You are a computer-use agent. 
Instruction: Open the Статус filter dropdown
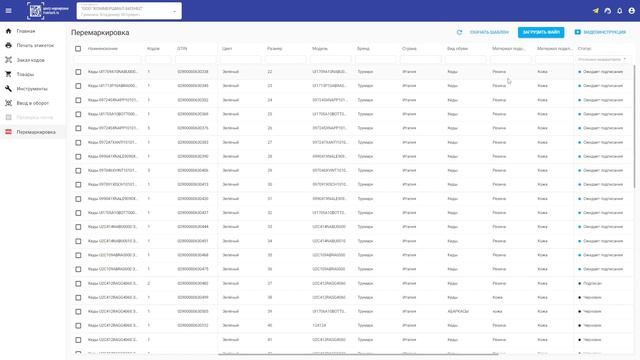[x=602, y=60]
